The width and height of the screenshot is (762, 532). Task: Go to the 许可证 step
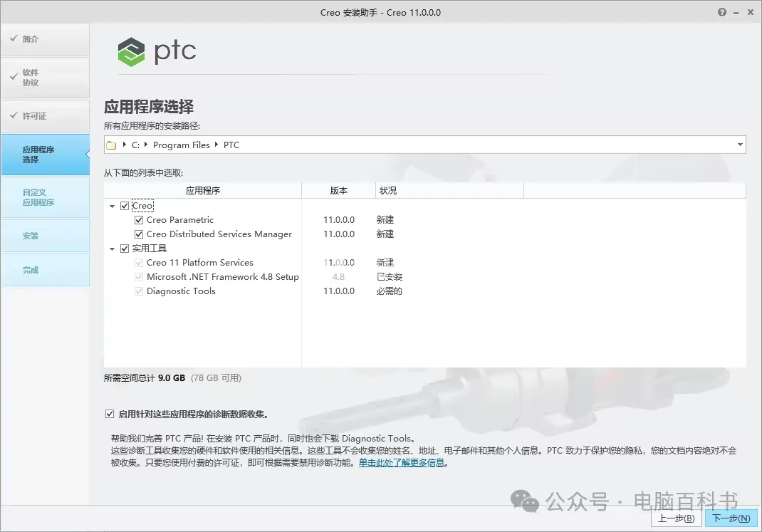pyautogui.click(x=45, y=116)
